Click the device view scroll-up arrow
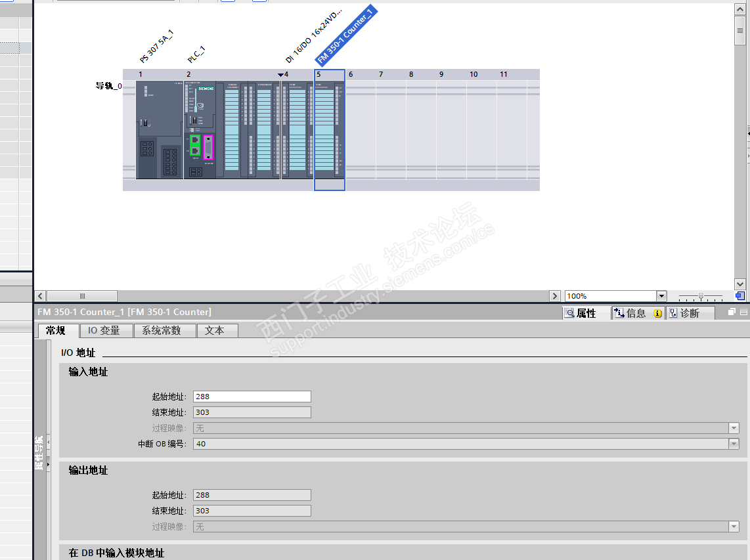This screenshot has width=750, height=560. (x=740, y=9)
